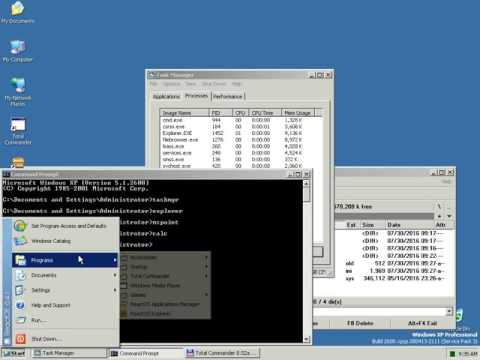Sort processes by PID column
Screen dimensions: 480x360
pyautogui.click(x=221, y=113)
